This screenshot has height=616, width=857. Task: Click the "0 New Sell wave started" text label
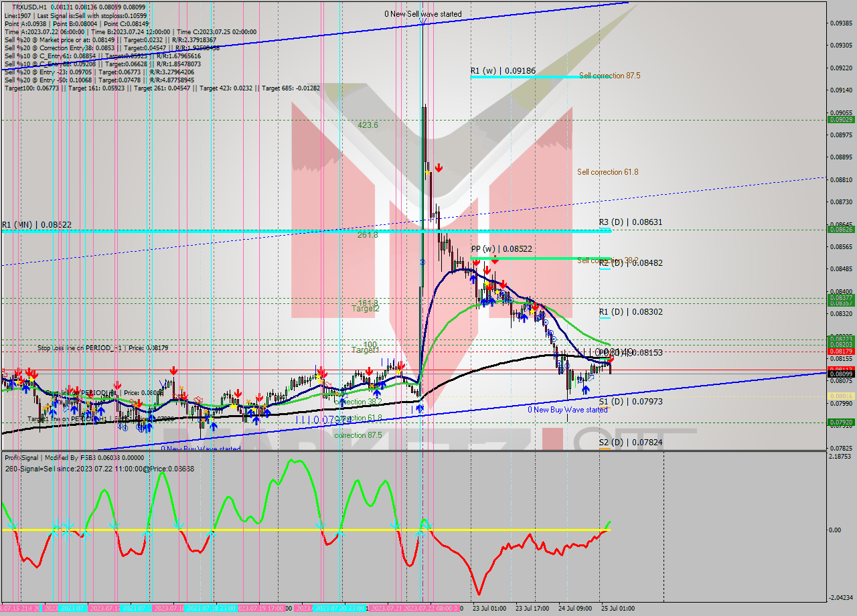pos(422,13)
